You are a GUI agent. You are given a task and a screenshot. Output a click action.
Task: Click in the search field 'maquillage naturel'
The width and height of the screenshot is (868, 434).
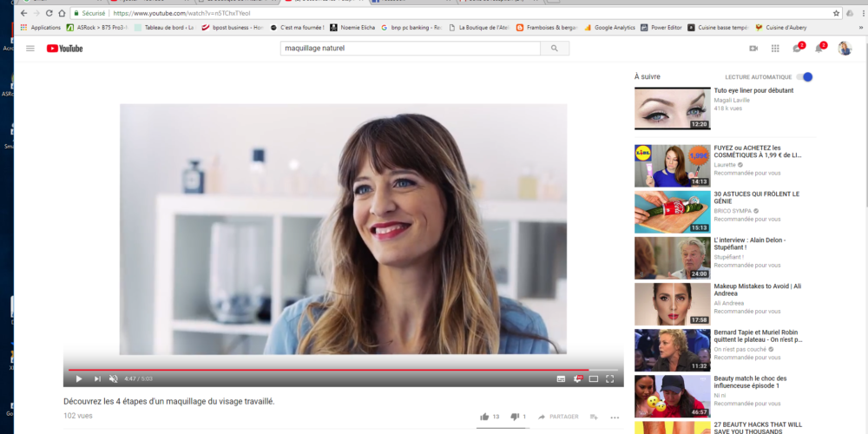click(x=411, y=49)
